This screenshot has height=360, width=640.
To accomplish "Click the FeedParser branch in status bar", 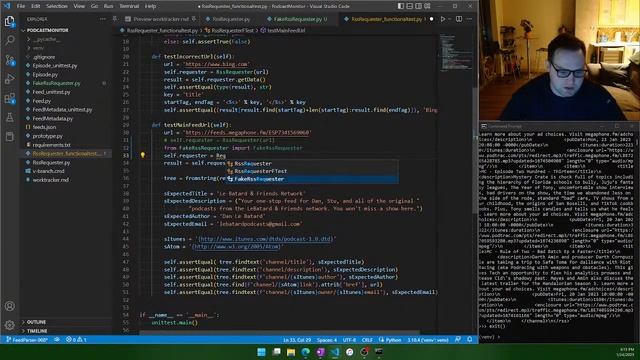I will coord(27,340).
